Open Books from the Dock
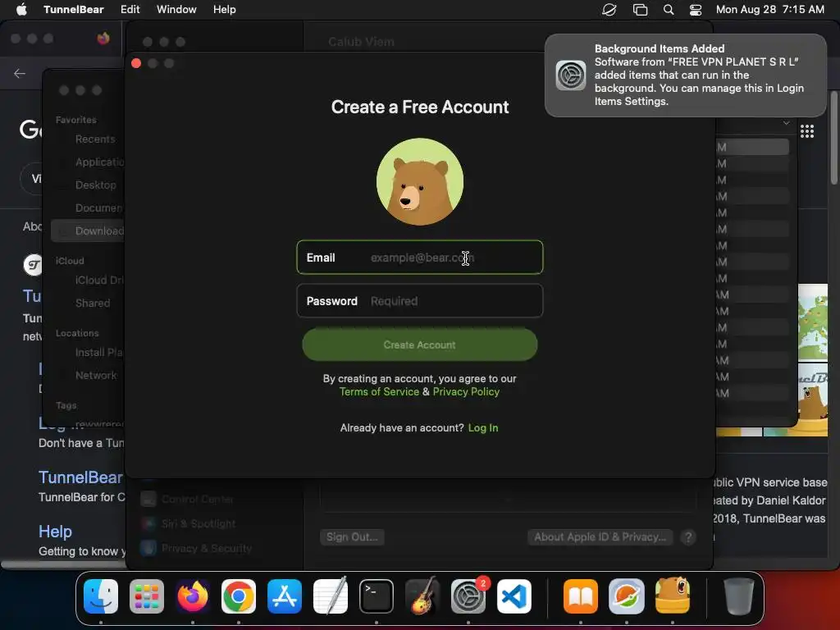Screen dimensions: 840x630 pos(581,596)
